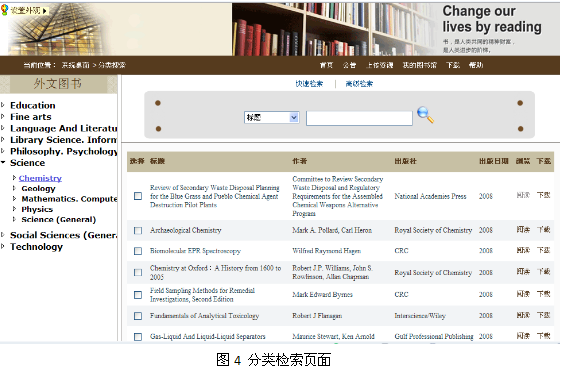Expand the Education category arrow
This screenshot has width=575, height=375.
click(3, 105)
